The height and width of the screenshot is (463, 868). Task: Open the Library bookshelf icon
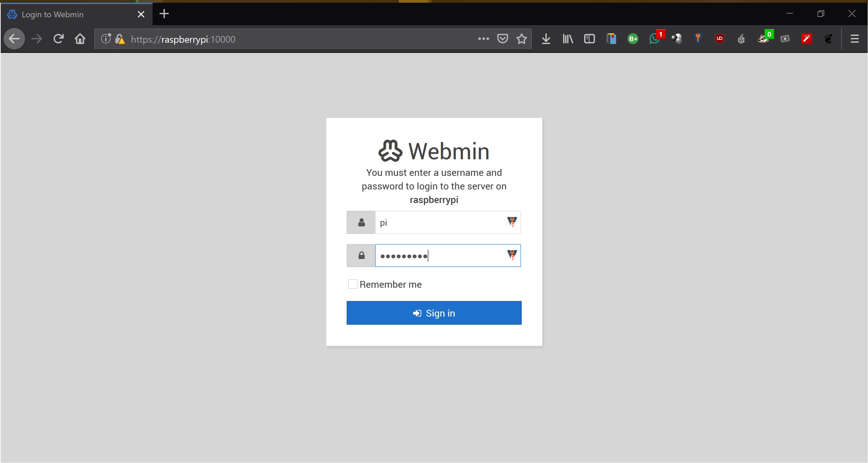[567, 39]
